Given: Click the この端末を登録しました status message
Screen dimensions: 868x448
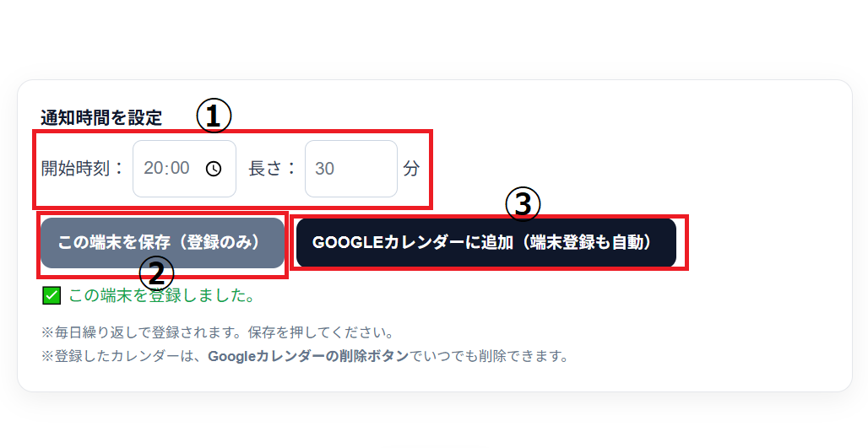Looking at the screenshot, I should [161, 295].
